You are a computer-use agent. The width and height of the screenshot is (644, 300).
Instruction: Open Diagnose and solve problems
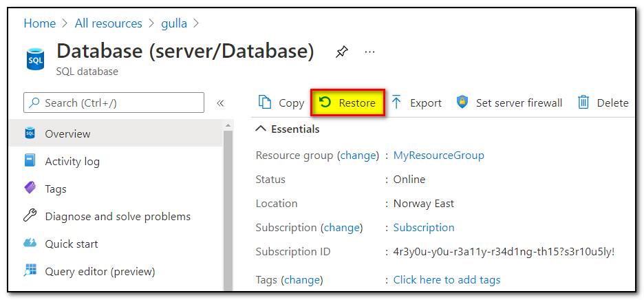(116, 216)
